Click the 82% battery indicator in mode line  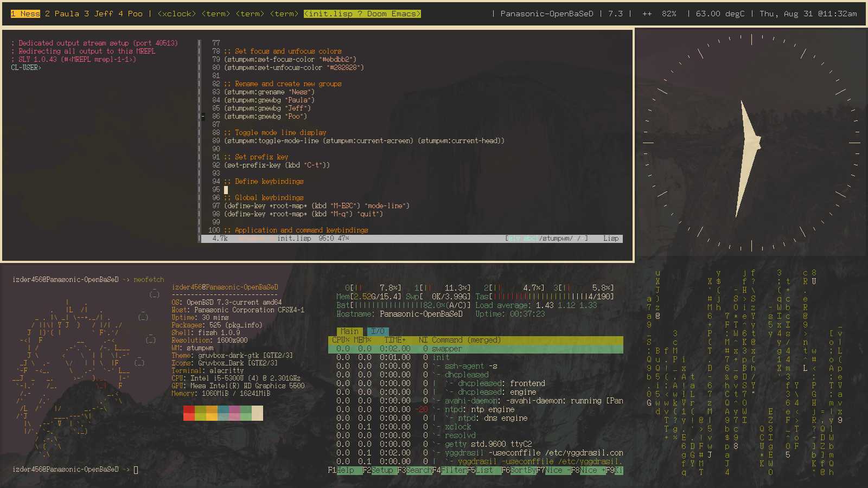[x=668, y=14]
